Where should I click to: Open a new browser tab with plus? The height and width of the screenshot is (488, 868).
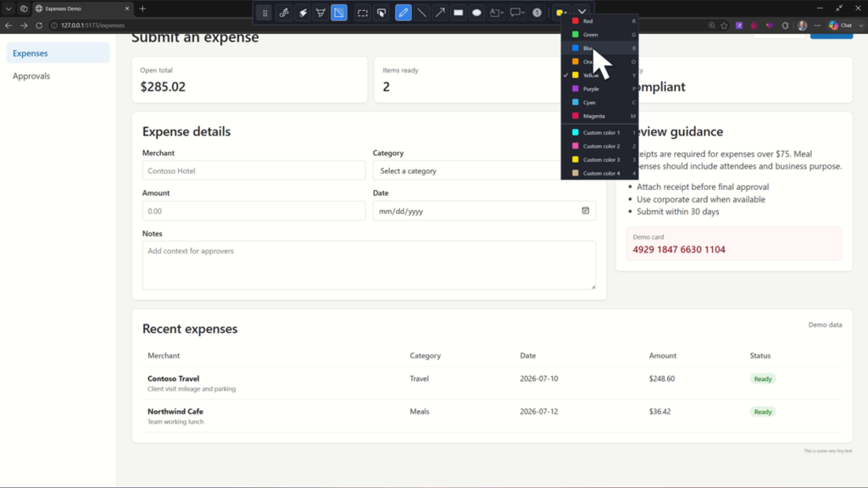(x=142, y=8)
